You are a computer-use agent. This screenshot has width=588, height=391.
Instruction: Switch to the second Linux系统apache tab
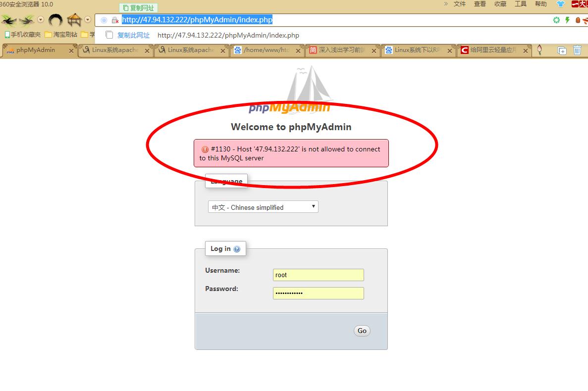click(191, 50)
